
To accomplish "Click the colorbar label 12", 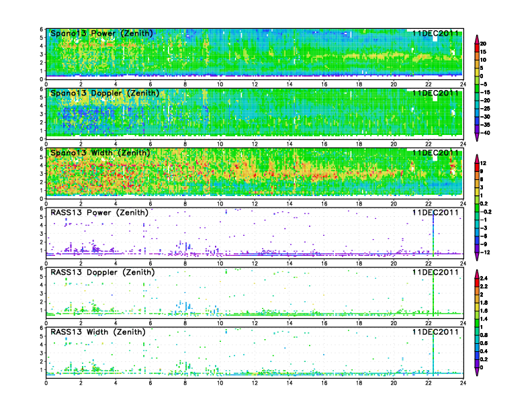I will tap(483, 163).
